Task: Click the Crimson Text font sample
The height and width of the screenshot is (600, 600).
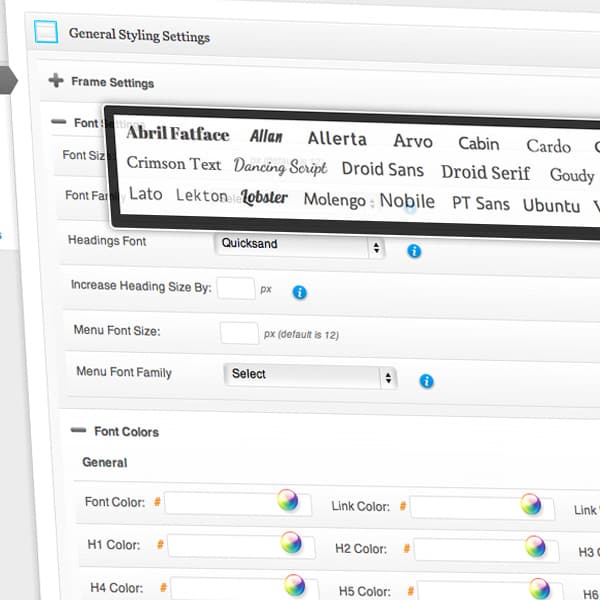Action: (174, 163)
